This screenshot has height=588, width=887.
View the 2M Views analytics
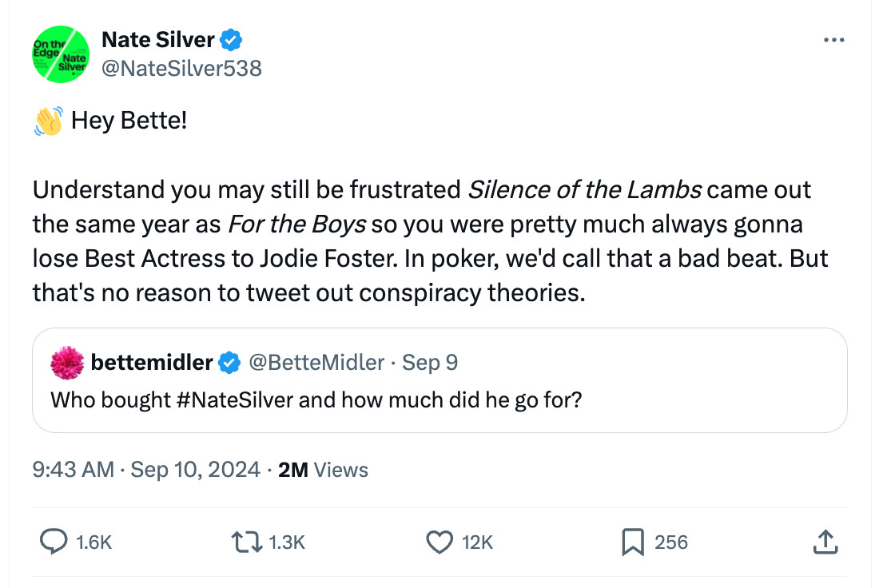tap(323, 470)
